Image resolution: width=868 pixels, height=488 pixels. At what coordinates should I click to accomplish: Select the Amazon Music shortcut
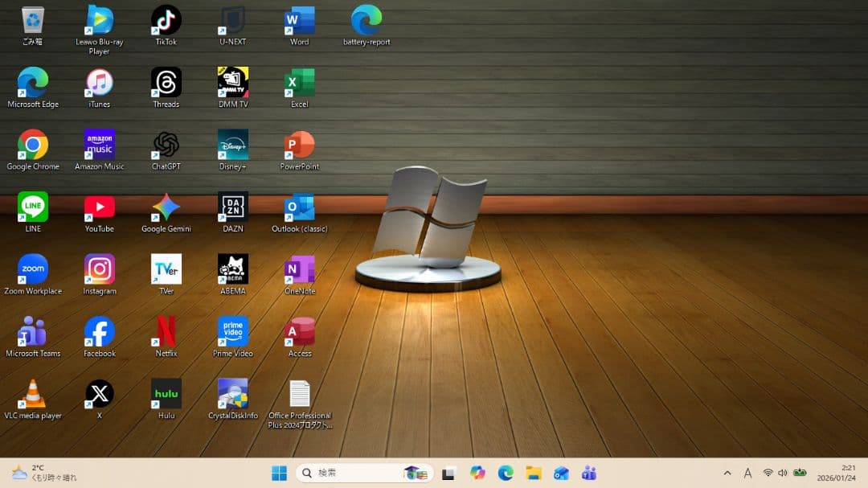click(x=100, y=146)
